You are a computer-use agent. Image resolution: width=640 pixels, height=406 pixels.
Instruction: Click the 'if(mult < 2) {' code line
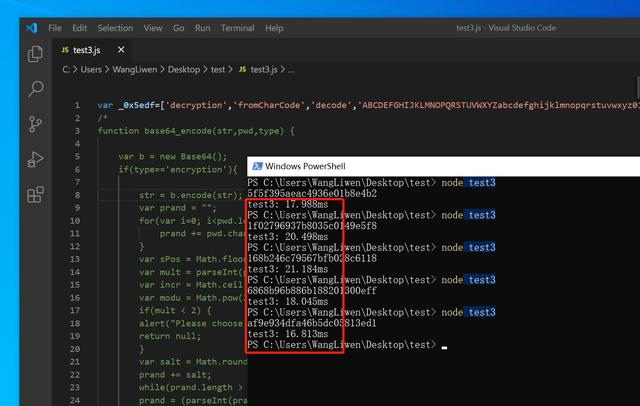coord(175,311)
